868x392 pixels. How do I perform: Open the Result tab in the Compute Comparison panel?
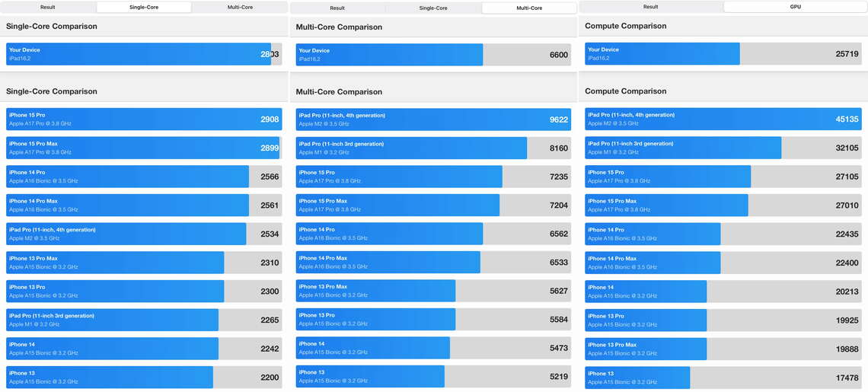click(x=651, y=7)
